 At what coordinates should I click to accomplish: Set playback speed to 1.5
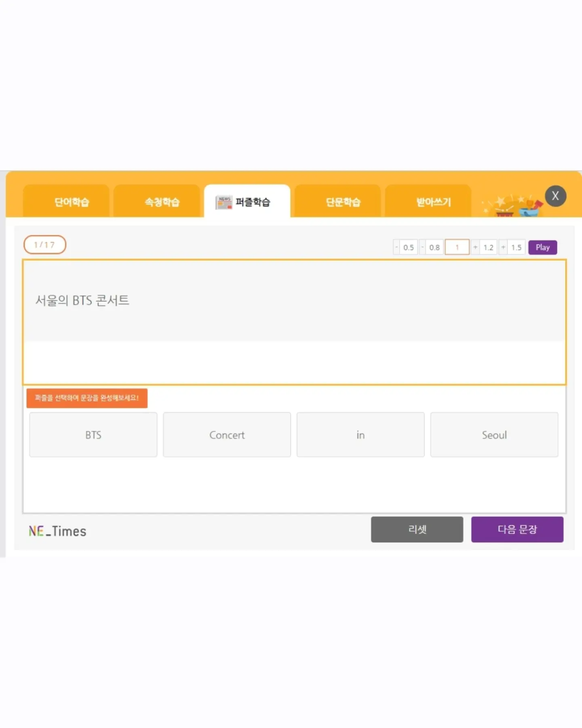tap(512, 247)
